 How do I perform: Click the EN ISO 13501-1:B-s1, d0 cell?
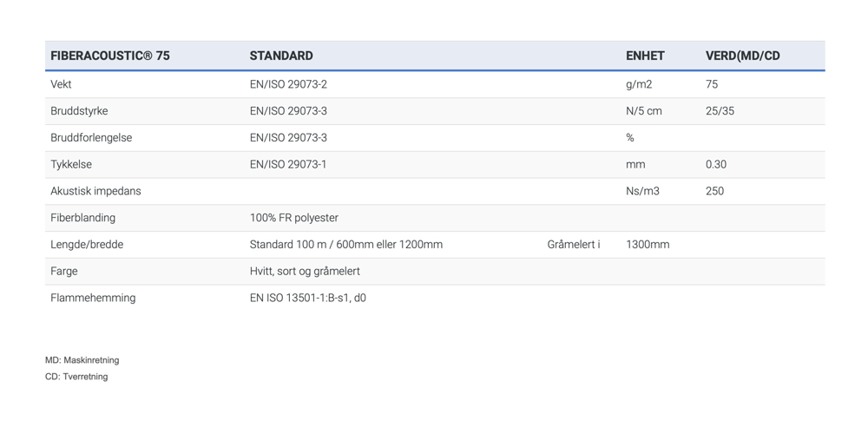click(x=308, y=298)
